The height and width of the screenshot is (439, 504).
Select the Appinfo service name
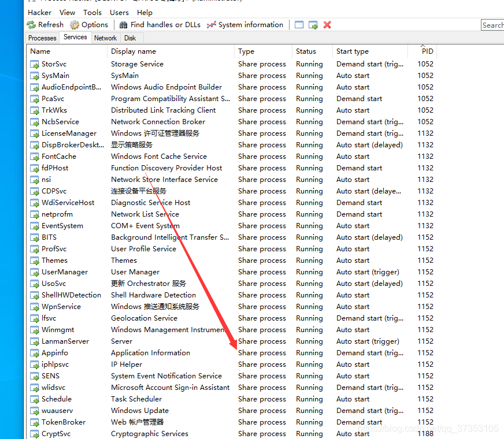click(55, 353)
